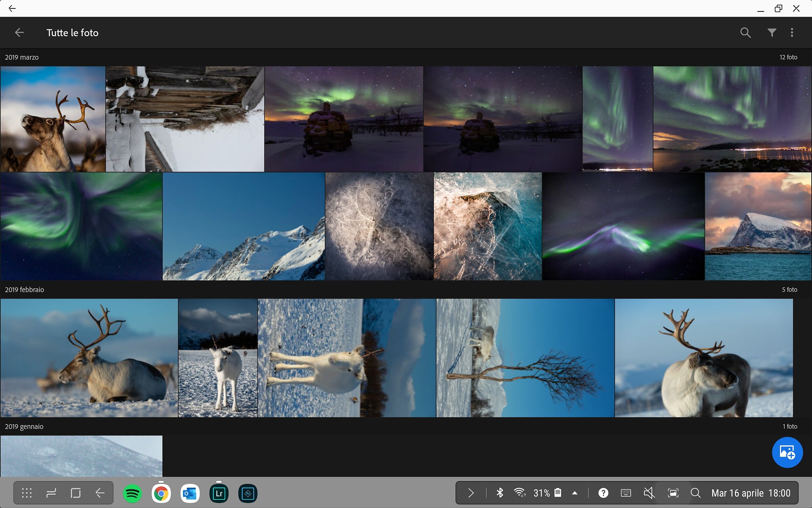Screen dimensions: 812x508
Task: Tap the blue add photos button
Action: (x=787, y=452)
